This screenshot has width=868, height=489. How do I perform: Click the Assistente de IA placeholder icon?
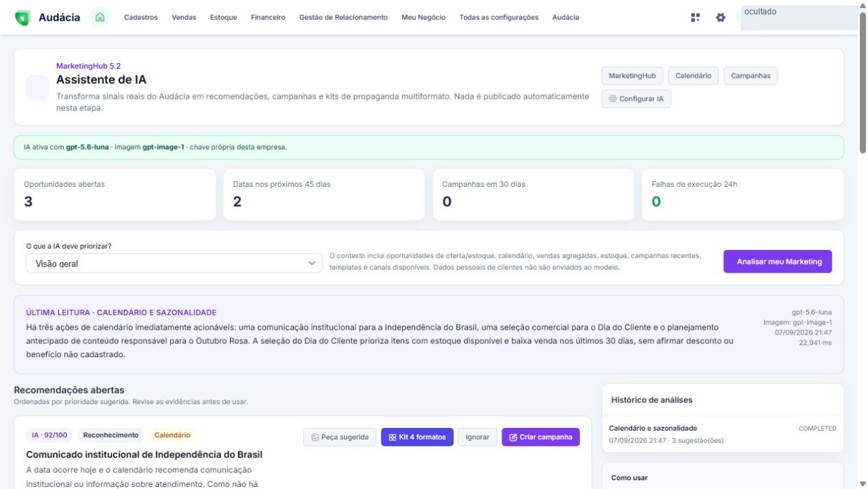[x=38, y=87]
